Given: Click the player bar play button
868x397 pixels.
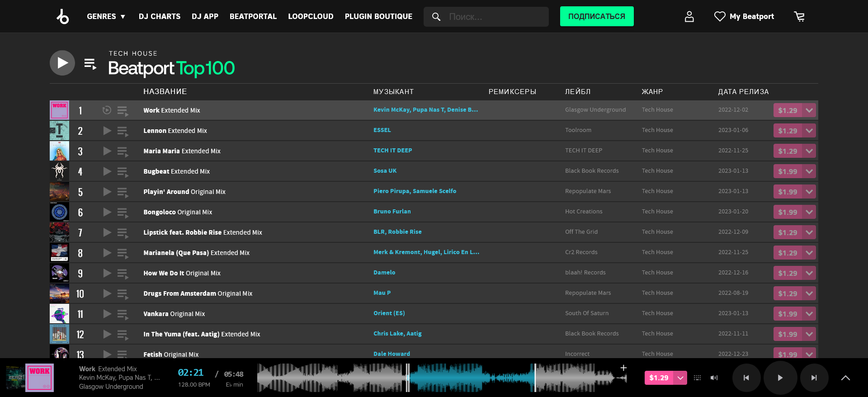Looking at the screenshot, I should click(780, 378).
